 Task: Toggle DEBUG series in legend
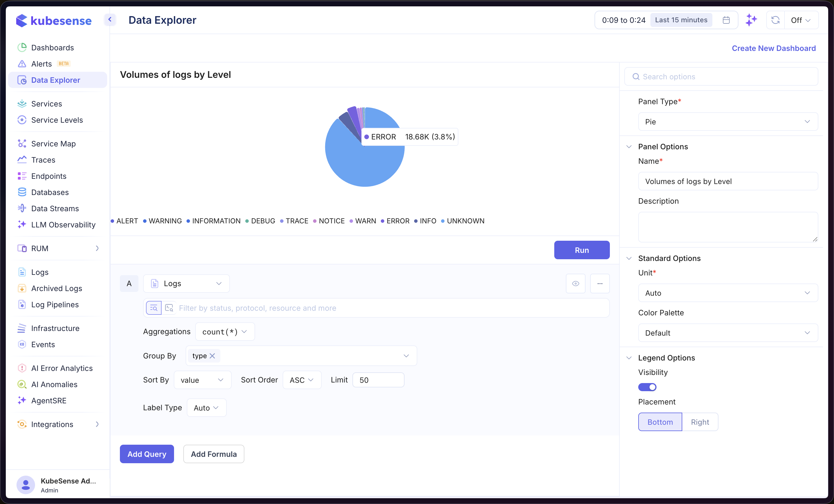pyautogui.click(x=260, y=221)
